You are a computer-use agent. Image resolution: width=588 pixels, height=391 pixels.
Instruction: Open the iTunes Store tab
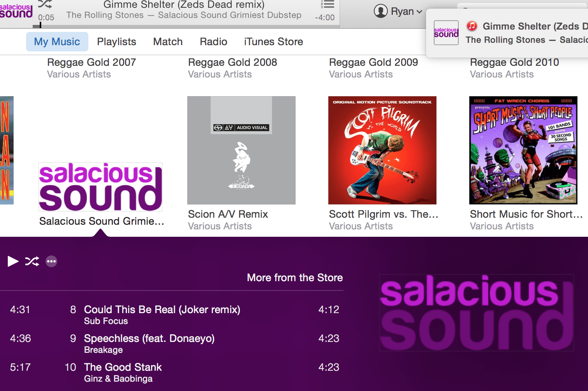tap(273, 42)
